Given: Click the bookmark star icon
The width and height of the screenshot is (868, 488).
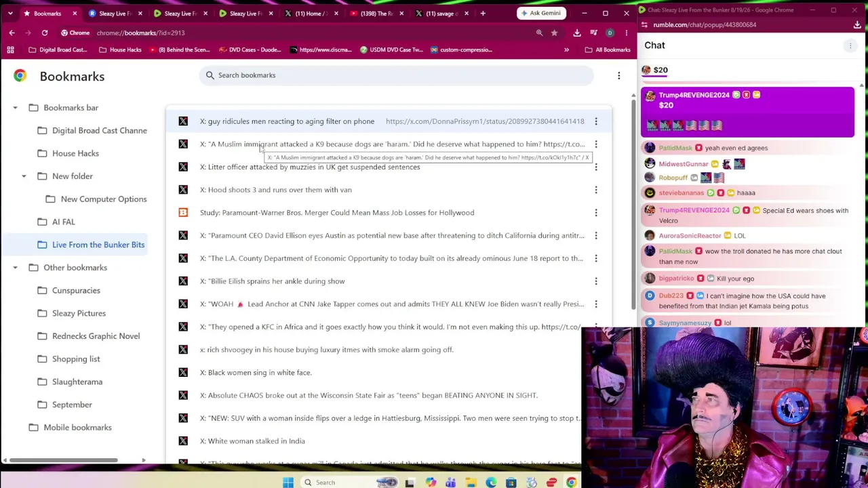Looking at the screenshot, I should (554, 33).
